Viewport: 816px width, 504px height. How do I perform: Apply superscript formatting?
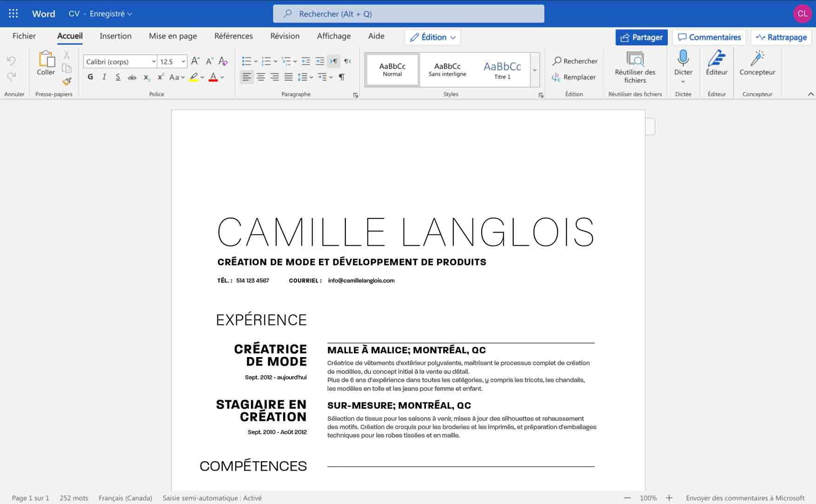(x=160, y=77)
